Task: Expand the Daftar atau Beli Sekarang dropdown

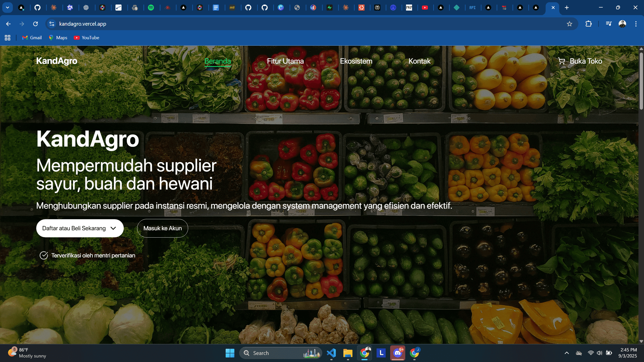Action: pyautogui.click(x=80, y=228)
